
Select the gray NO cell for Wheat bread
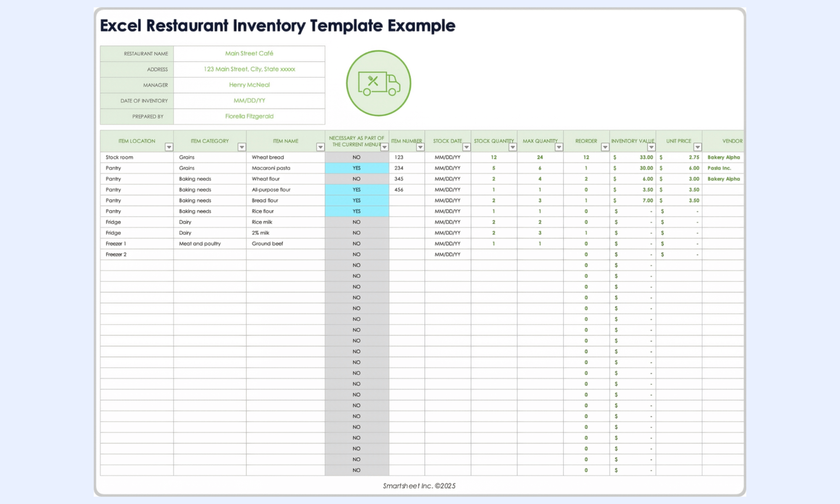point(357,157)
